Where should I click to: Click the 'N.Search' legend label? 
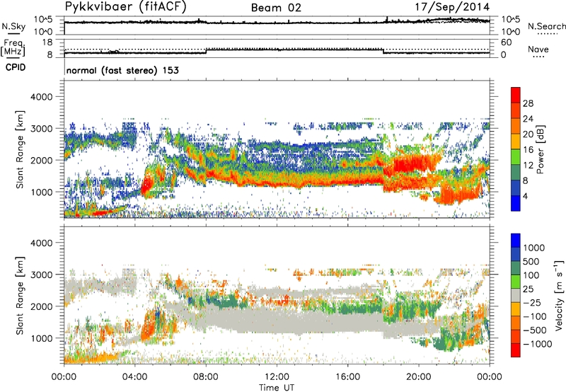point(547,26)
